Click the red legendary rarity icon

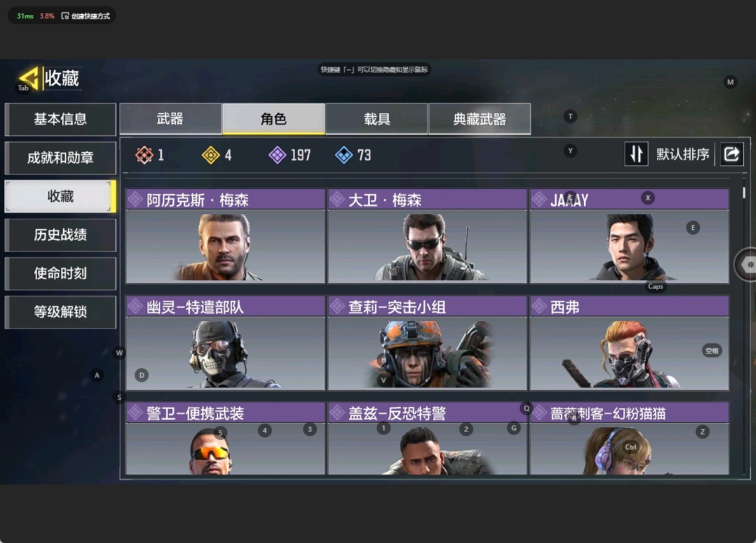tap(144, 155)
